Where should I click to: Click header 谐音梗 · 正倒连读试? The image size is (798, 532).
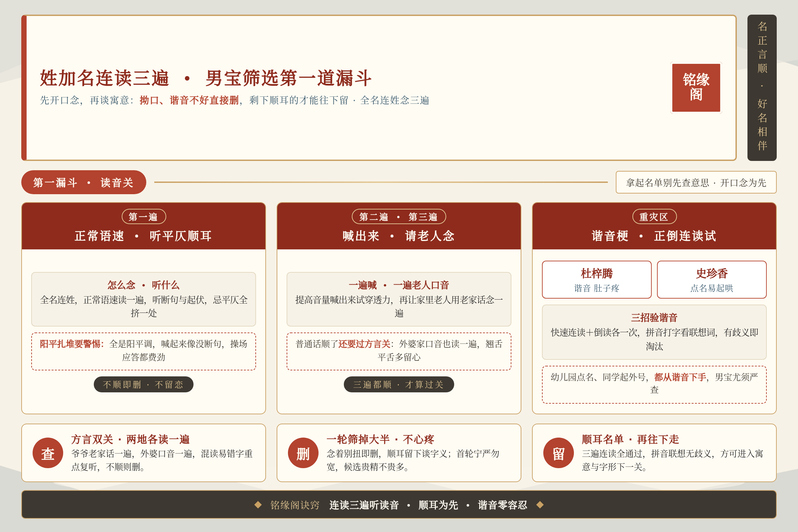tap(654, 236)
